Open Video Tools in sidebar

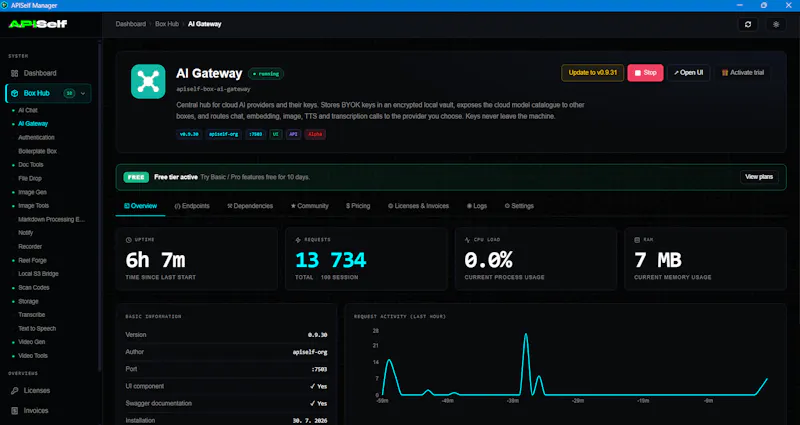[33, 356]
